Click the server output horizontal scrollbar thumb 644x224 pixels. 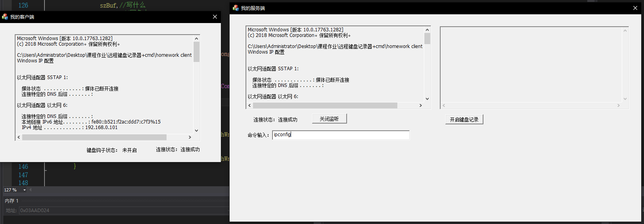pyautogui.click(x=325, y=106)
